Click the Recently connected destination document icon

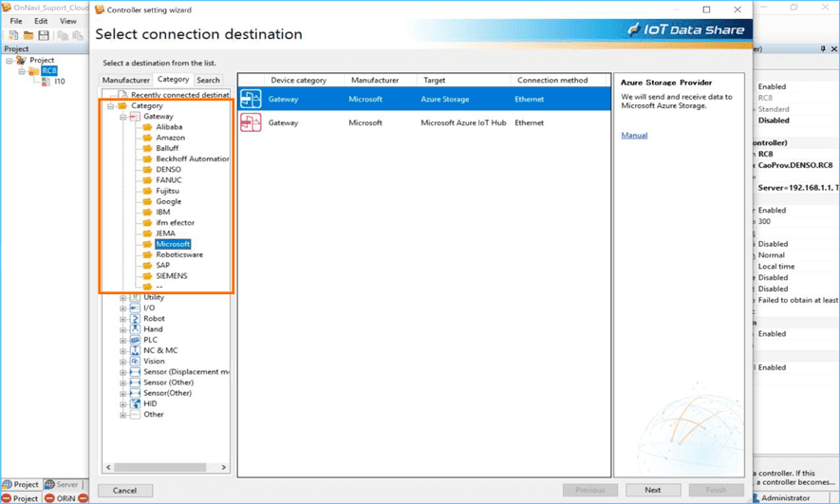[x=122, y=95]
